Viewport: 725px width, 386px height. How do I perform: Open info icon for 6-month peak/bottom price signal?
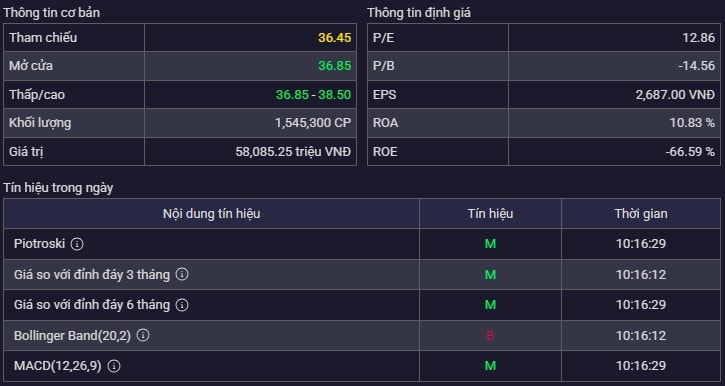[182, 305]
